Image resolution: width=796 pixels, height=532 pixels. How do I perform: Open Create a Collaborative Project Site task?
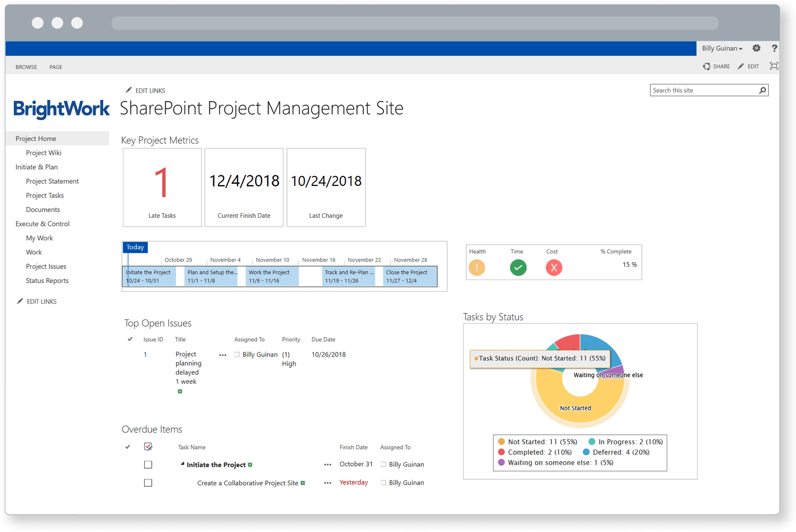[x=247, y=483]
